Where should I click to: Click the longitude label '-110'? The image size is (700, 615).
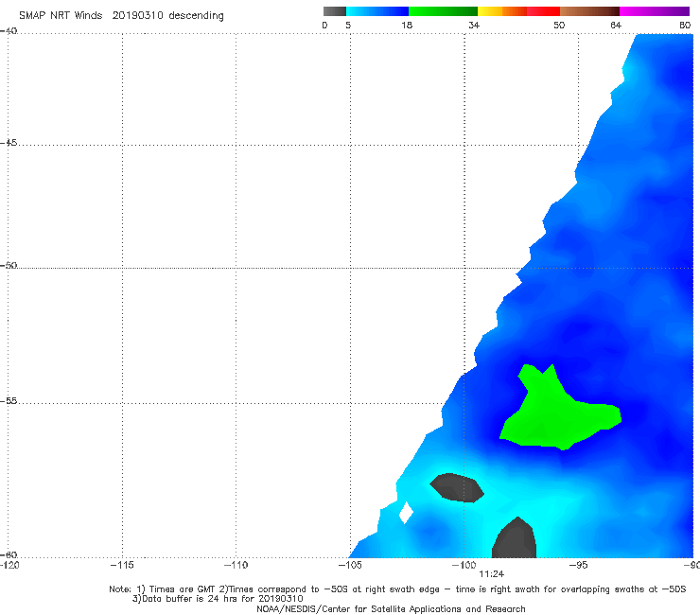pos(236,565)
